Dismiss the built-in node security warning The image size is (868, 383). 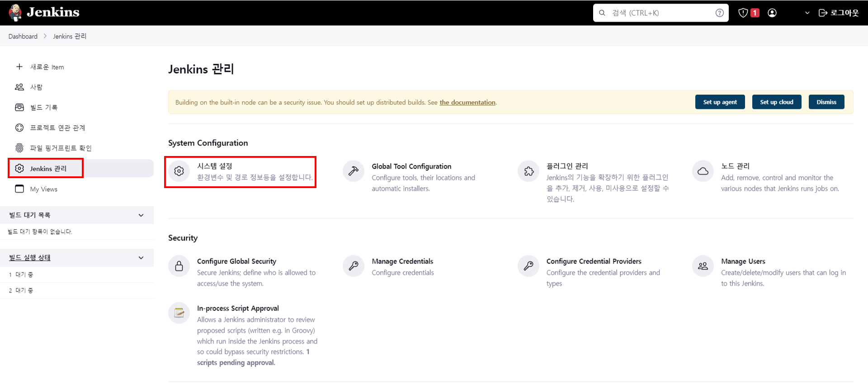(x=826, y=102)
